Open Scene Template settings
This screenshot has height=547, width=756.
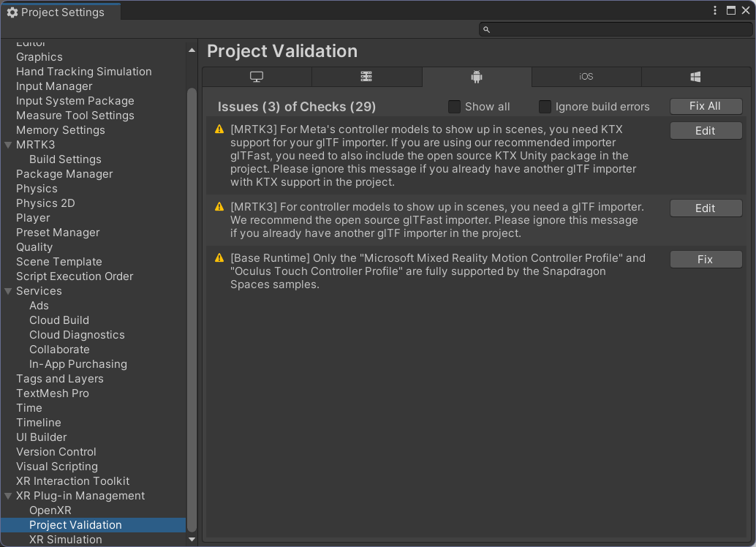tap(58, 262)
